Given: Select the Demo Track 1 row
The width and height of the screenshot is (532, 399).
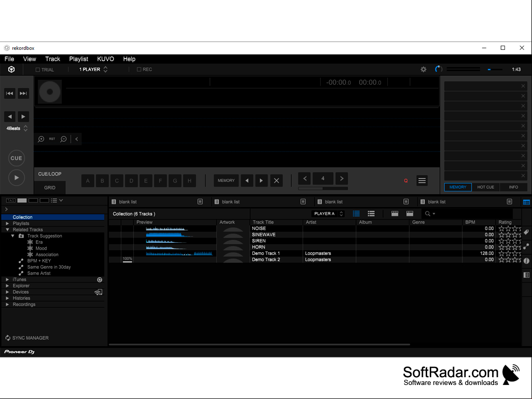Looking at the screenshot, I should 315,253.
